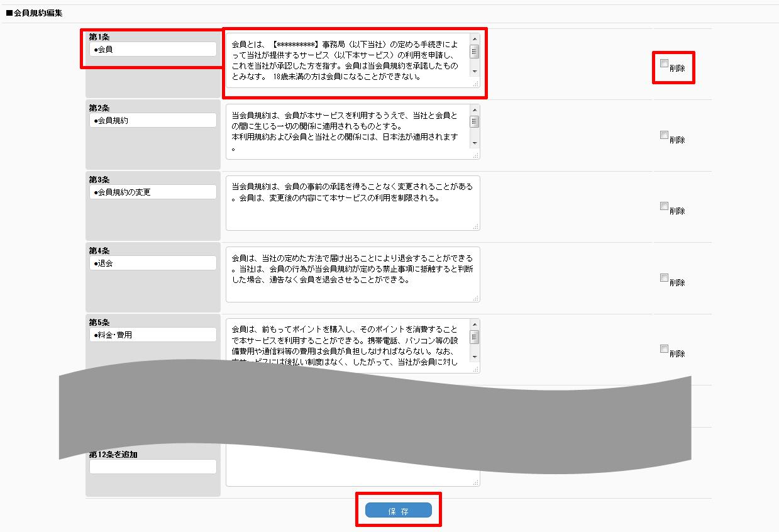Click resize grip of 第12条 text area
The width and height of the screenshot is (779, 532).
point(476,482)
